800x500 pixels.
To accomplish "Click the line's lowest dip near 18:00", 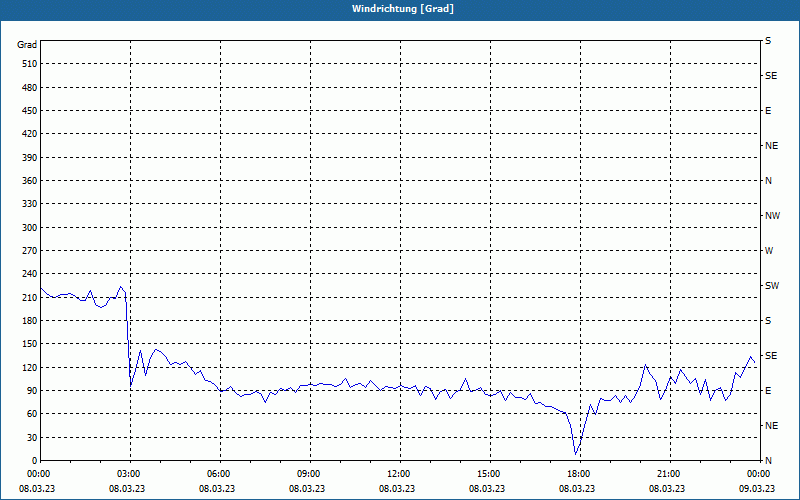I will tap(576, 454).
